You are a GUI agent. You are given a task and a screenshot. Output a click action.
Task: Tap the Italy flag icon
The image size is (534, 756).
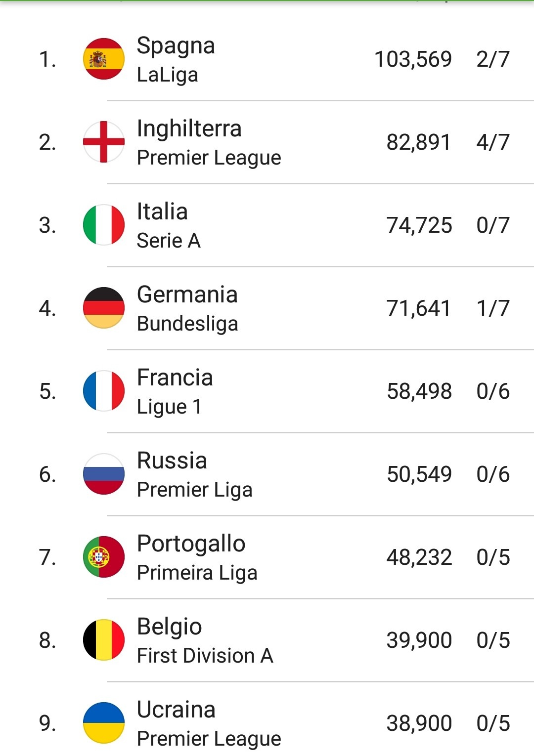coord(103,225)
